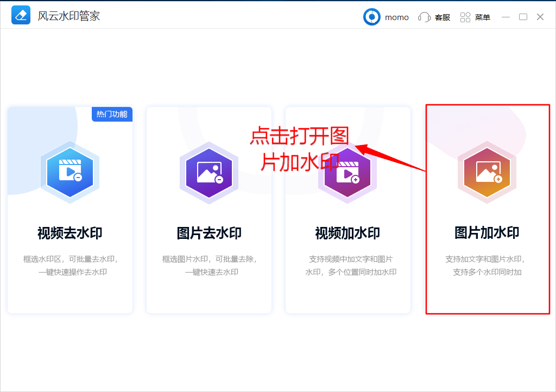Viewport: 556px width, 392px height.
Task: Click the 图片加水印 card description text
Action: pos(486,265)
